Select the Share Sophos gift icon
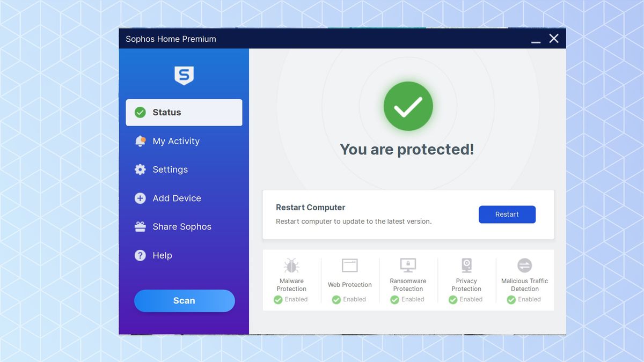The height and width of the screenshot is (362, 644). click(x=140, y=226)
